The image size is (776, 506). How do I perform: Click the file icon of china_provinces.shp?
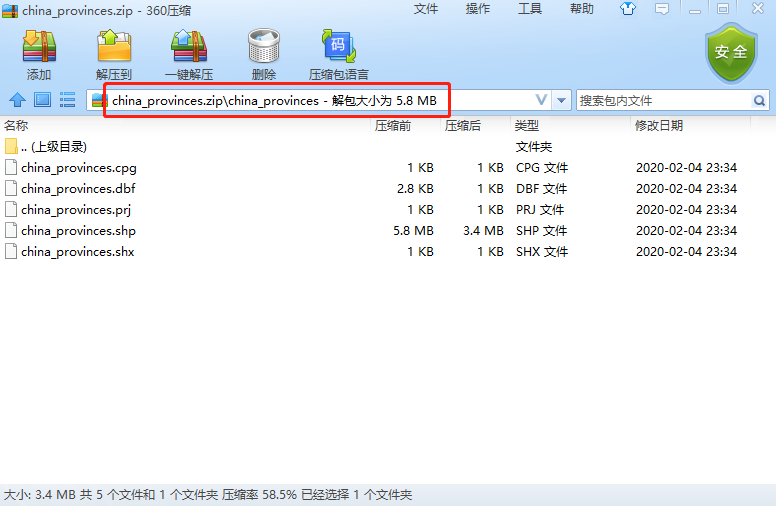[11, 230]
